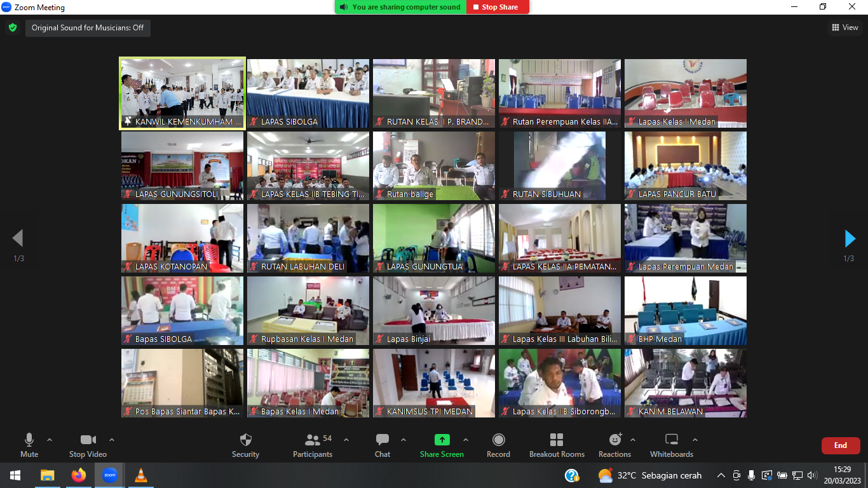Expand the arrow next to Share Screen
868x488 pixels.
[x=466, y=440]
